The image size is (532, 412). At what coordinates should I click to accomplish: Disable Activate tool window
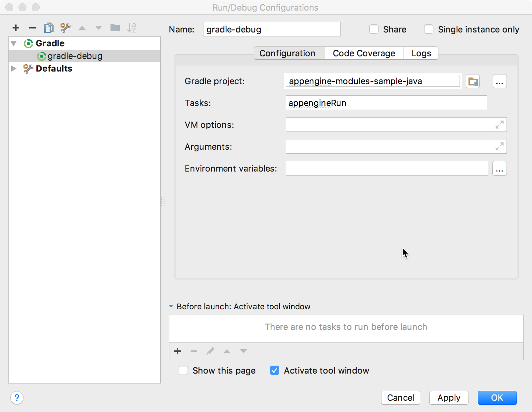coord(274,370)
